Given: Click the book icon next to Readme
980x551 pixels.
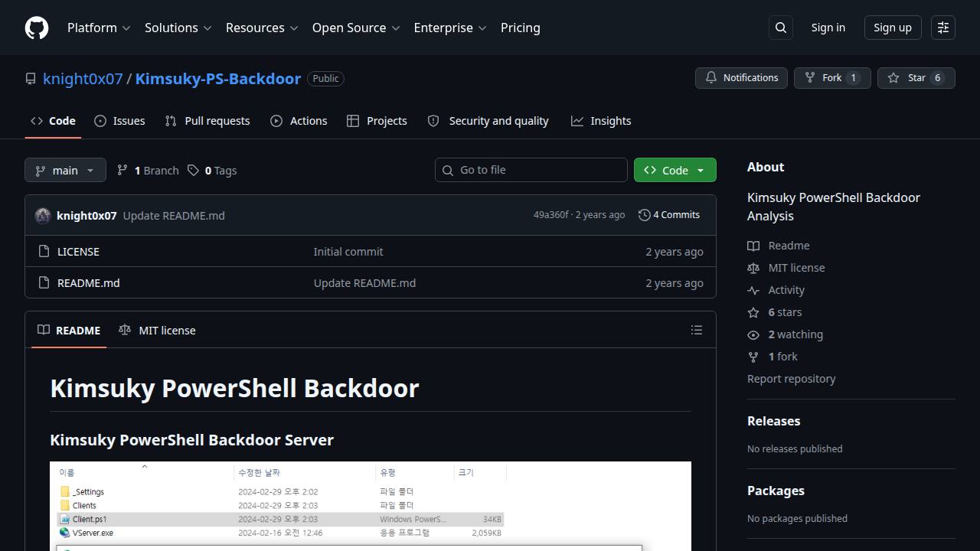Looking at the screenshot, I should 753,246.
